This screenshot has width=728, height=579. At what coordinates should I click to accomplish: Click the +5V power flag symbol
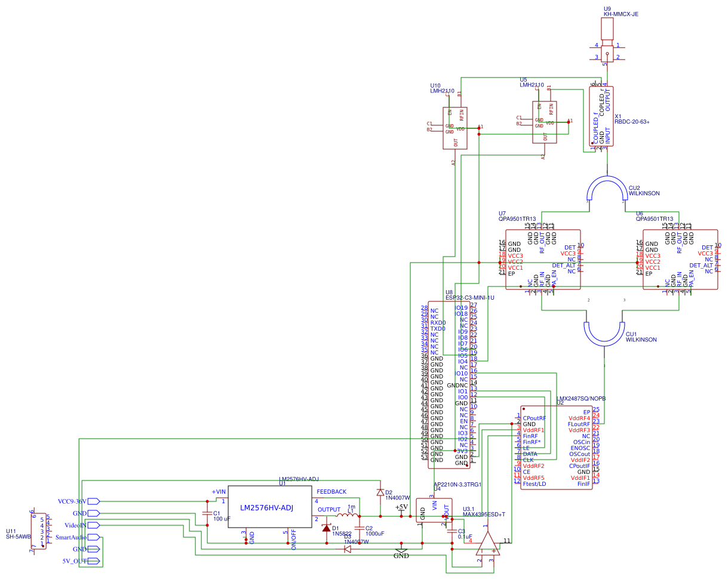pyautogui.click(x=401, y=509)
